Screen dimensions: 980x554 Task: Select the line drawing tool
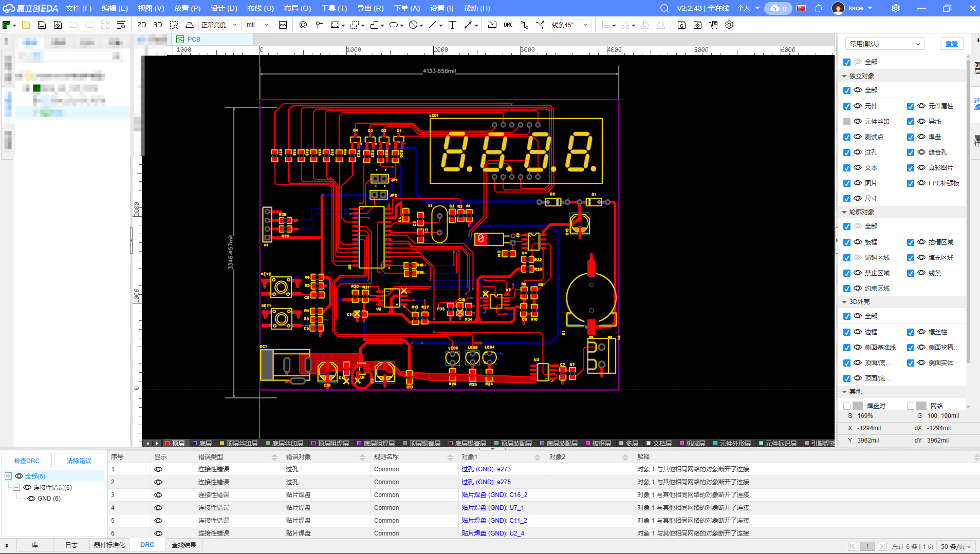[x=433, y=25]
